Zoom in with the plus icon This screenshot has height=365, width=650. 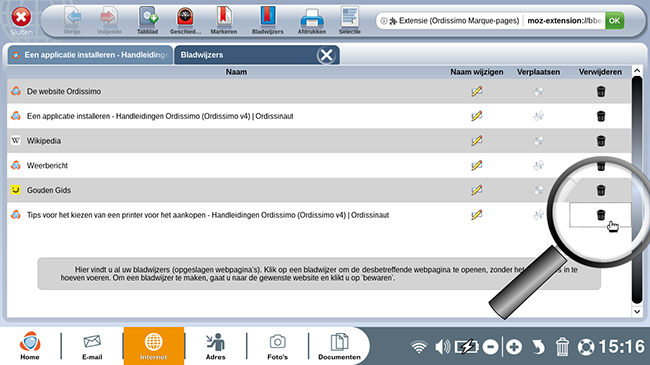pyautogui.click(x=514, y=347)
